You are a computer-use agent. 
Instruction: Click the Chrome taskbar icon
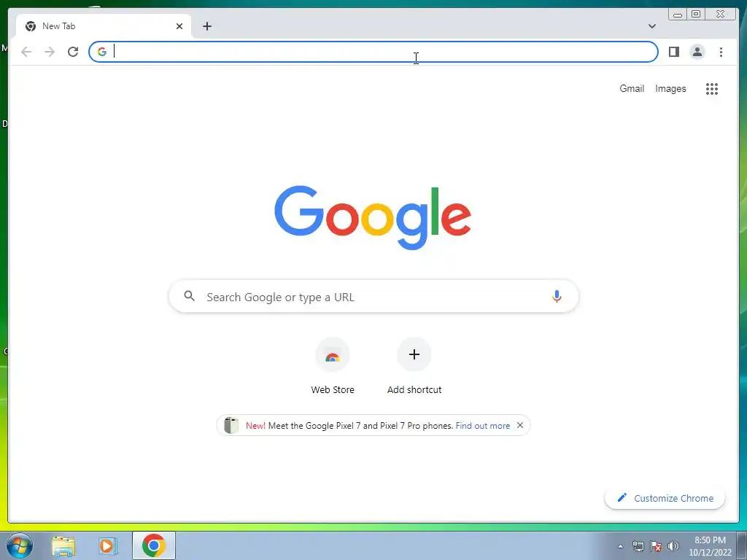pyautogui.click(x=153, y=545)
